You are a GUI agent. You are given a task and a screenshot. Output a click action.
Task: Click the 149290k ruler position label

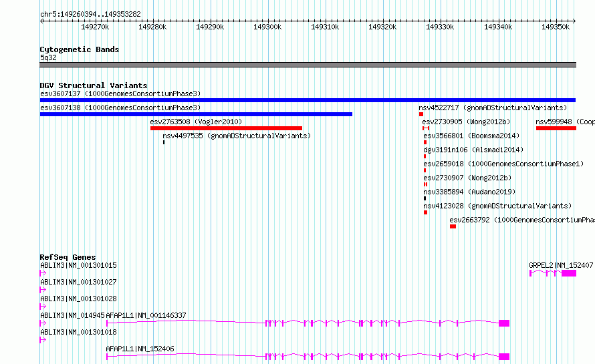[210, 27]
